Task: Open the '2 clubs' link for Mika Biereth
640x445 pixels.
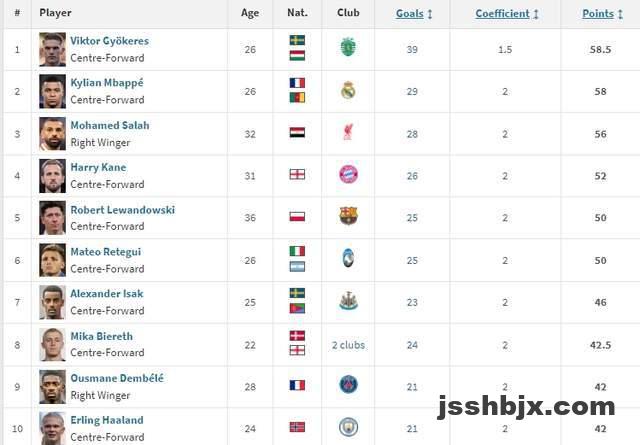Action: [348, 345]
